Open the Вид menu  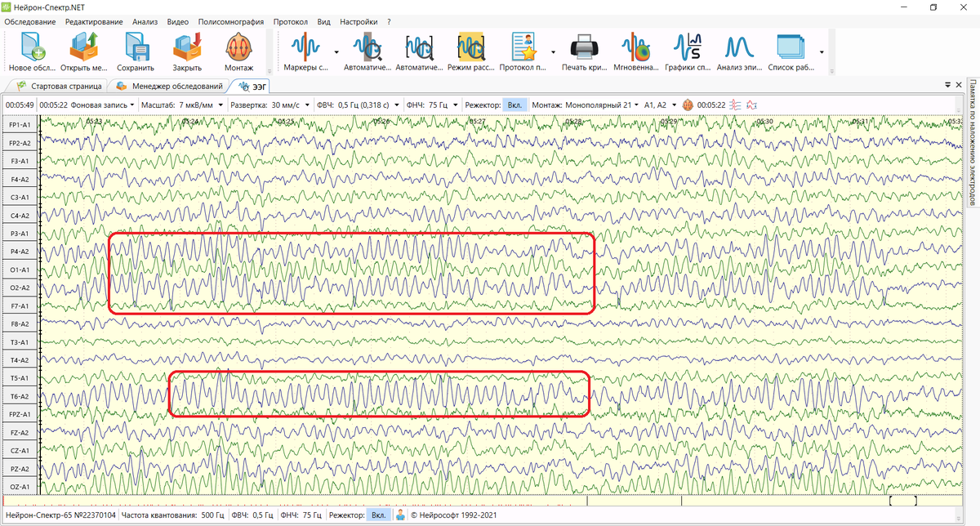[323, 21]
